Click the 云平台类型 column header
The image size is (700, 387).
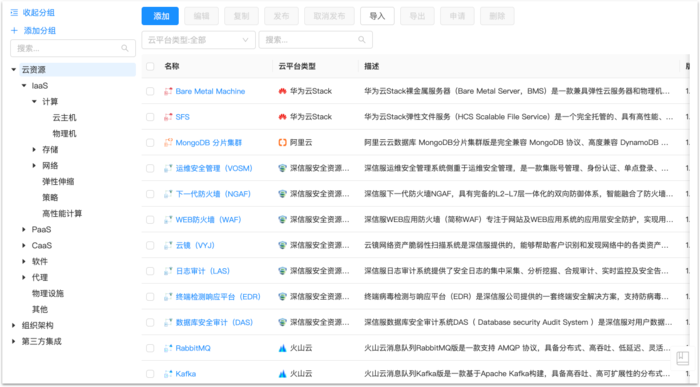tap(297, 66)
